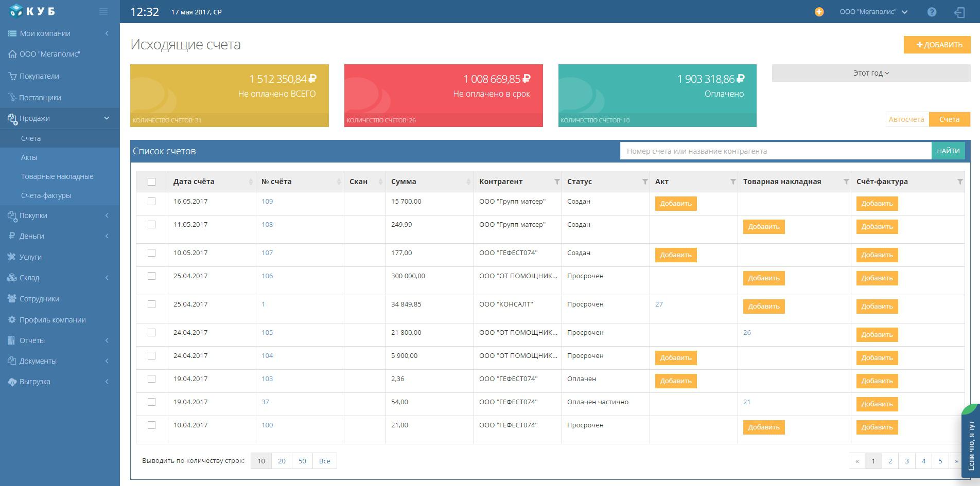Screen dimensions: 980x486
Task: Go to the next page with » arrow
Action: click(956, 461)
